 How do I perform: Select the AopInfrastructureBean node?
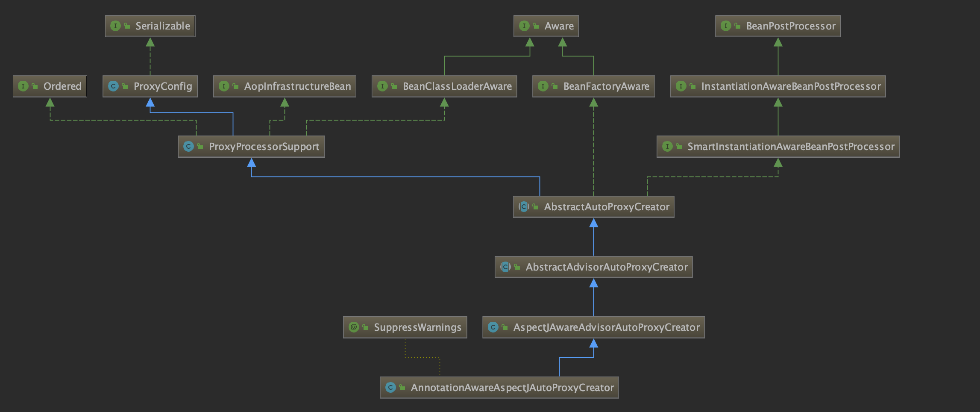point(285,86)
